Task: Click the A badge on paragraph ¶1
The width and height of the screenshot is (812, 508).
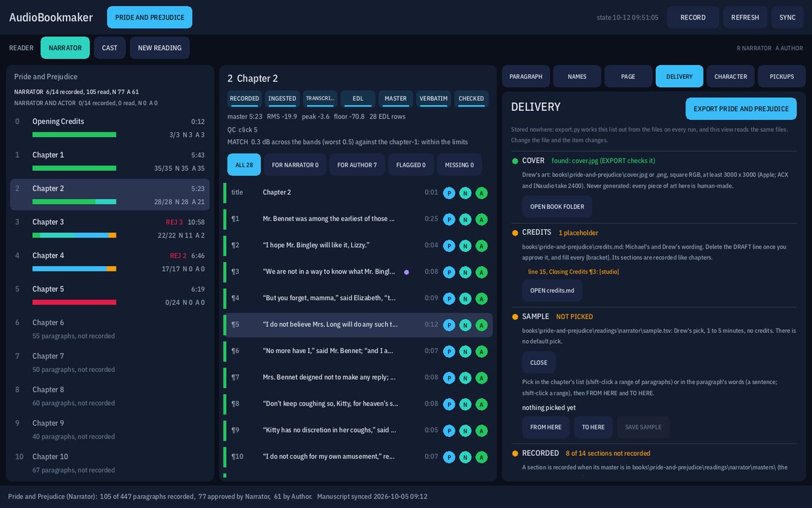Action: point(481,219)
